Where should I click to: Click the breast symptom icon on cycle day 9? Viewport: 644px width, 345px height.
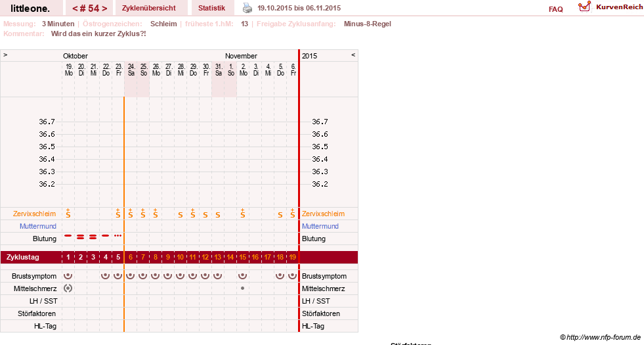[167, 275]
